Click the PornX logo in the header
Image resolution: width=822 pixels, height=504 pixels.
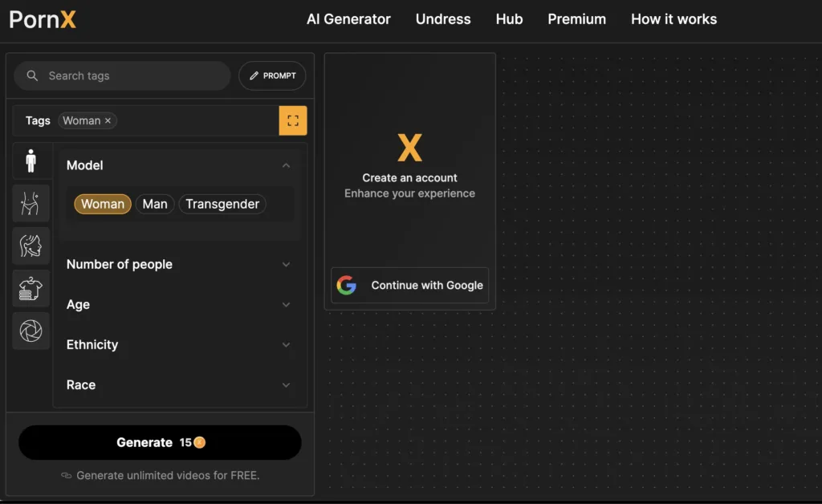pos(43,19)
